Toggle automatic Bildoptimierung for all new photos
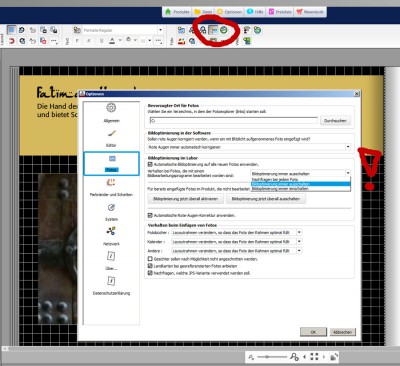Image resolution: width=400 pixels, height=366 pixels. pyautogui.click(x=150, y=164)
